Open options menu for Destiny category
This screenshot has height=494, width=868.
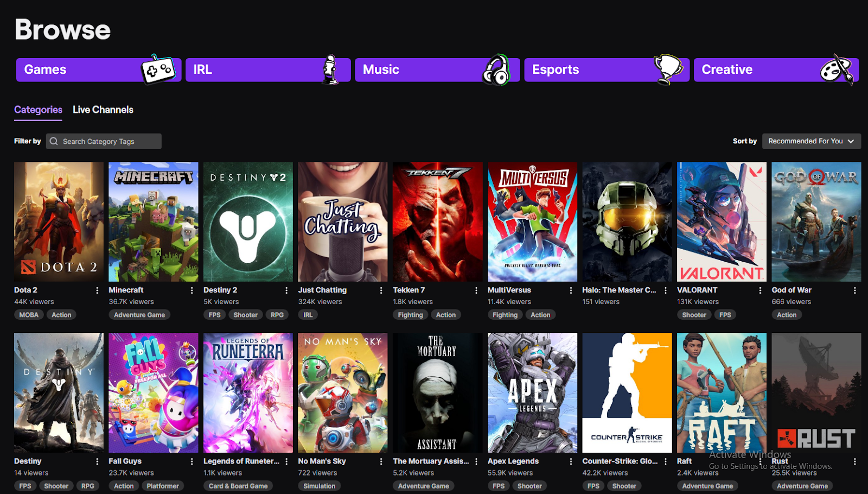click(x=97, y=461)
